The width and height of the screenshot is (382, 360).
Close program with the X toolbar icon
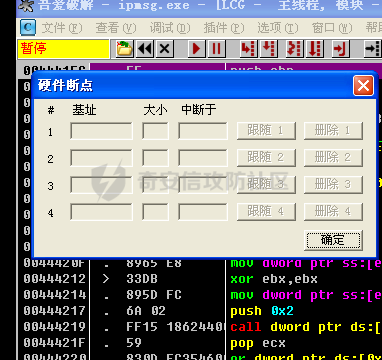point(165,49)
